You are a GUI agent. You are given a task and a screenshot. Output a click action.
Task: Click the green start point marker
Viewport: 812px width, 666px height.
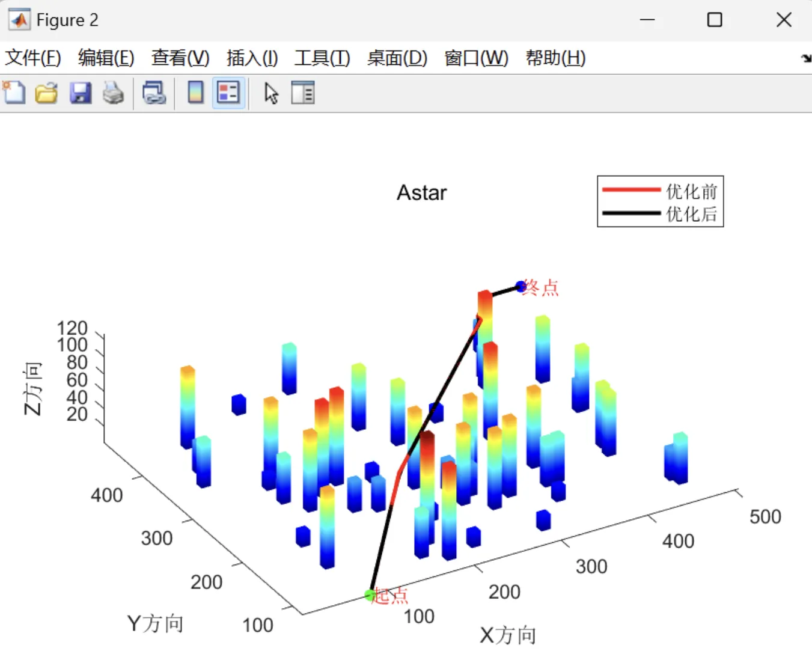coord(370,596)
